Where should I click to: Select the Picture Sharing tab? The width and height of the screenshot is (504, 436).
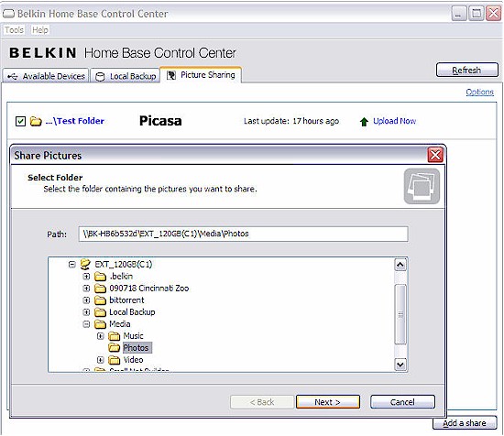[201, 75]
